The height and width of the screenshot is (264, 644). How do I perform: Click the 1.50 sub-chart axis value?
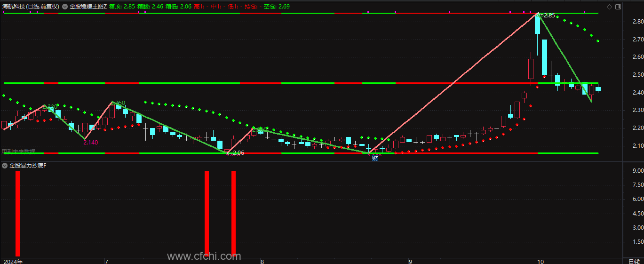coord(637,242)
